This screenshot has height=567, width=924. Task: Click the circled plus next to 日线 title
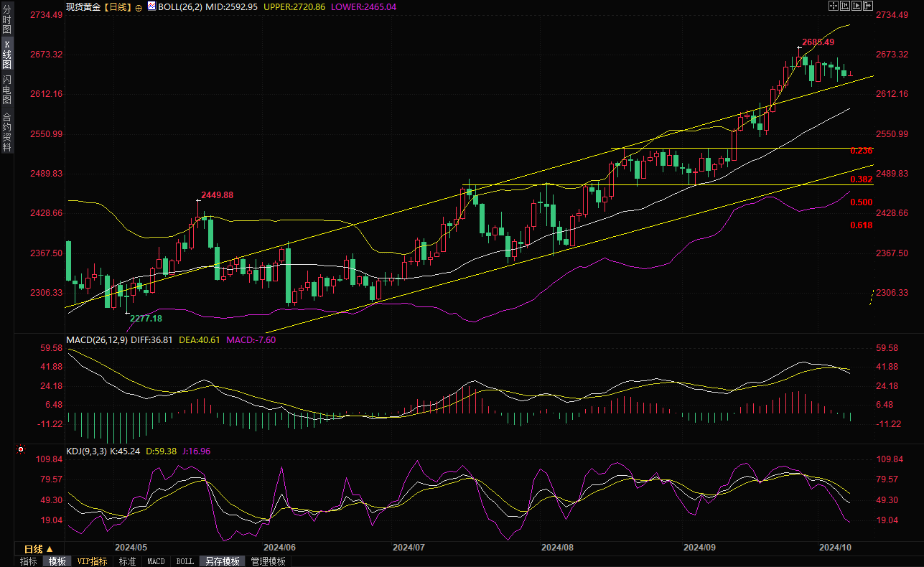(139, 6)
